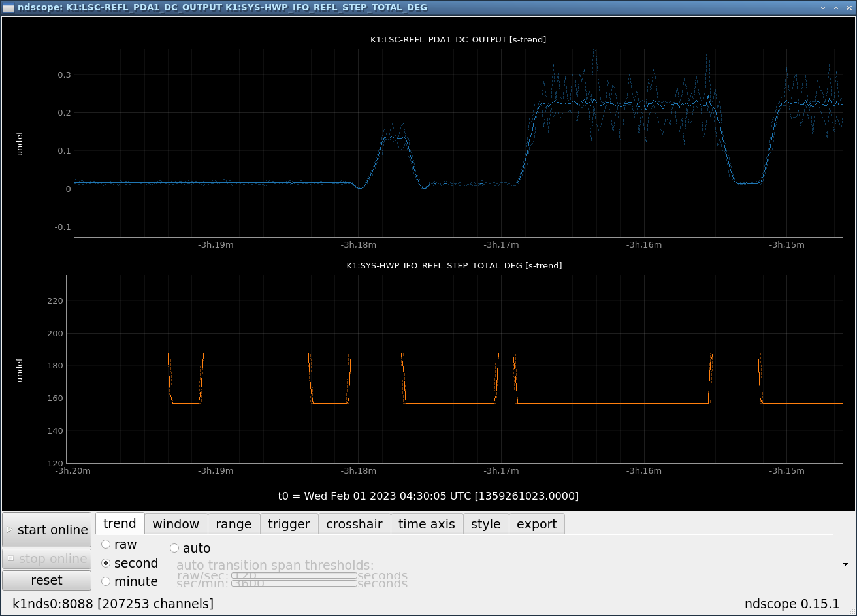Screen dimensions: 857x616
Task: Switch to the crosshair tab
Action: point(354,524)
